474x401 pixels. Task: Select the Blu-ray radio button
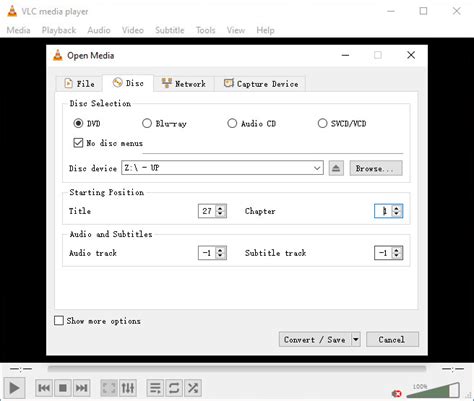click(147, 123)
